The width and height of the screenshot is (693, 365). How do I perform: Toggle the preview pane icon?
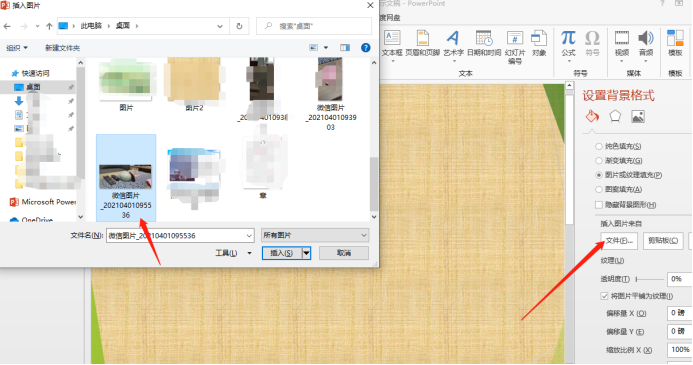tap(345, 48)
